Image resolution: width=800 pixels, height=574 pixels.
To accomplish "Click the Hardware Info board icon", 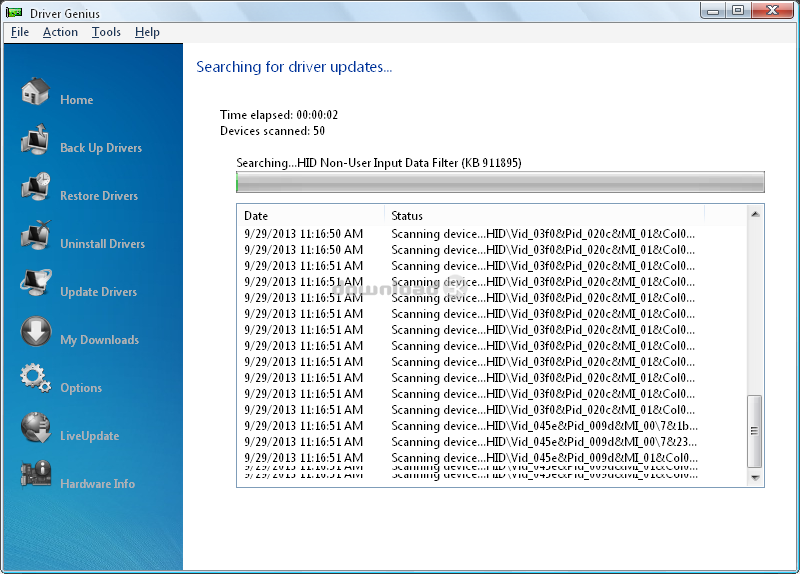I will coord(36,475).
